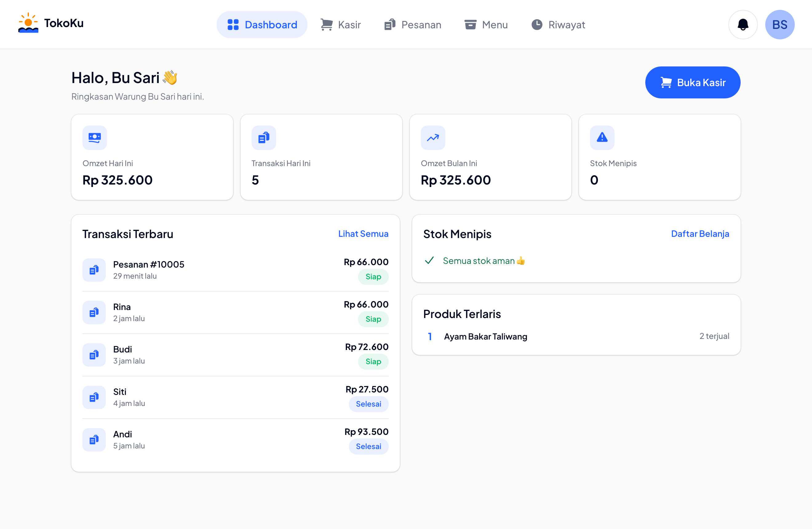Viewport: 812px width, 529px height.
Task: Open notifications with the bell icon
Action: point(743,25)
